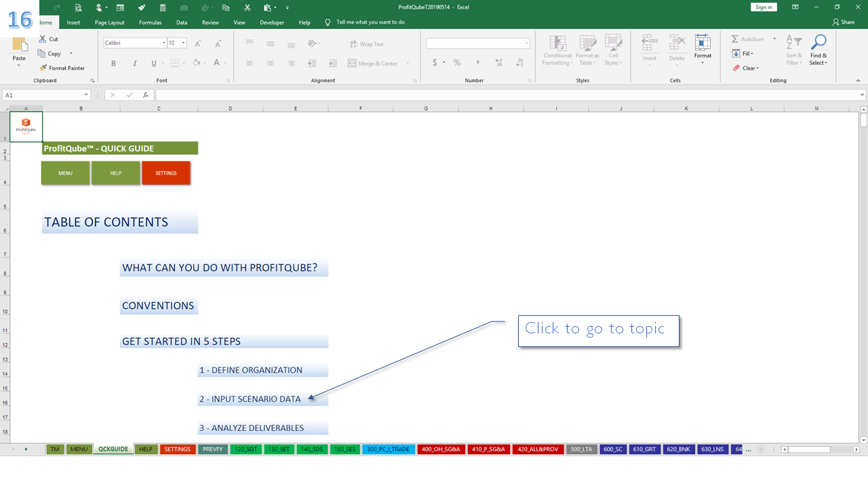Select the SETTINGS sheet tab

coord(178,449)
